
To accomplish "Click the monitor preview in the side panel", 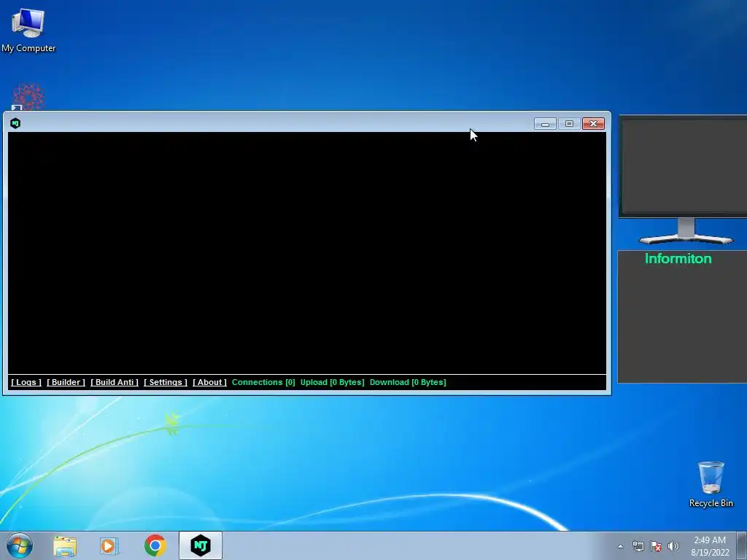I will point(684,179).
